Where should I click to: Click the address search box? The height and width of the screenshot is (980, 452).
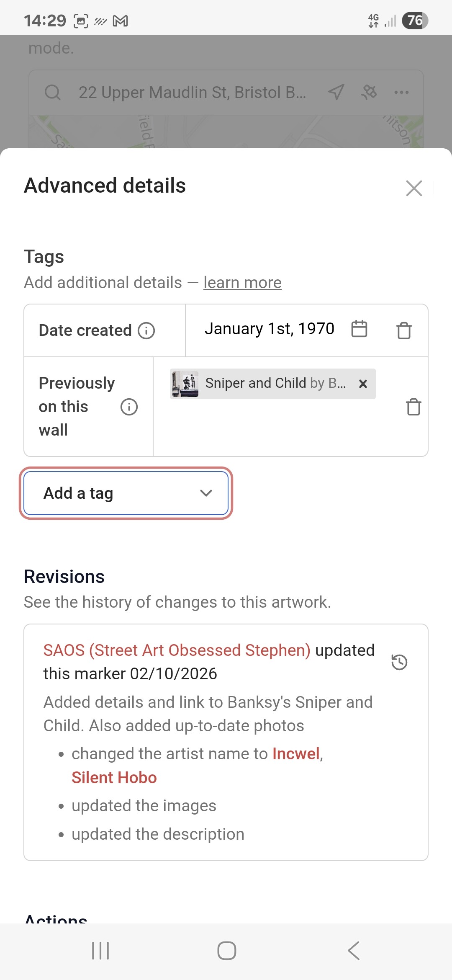[x=192, y=93]
